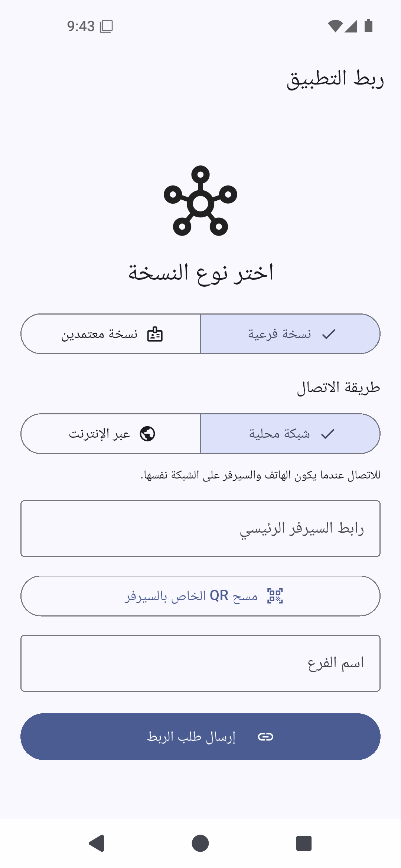Tap the hub network icon
The width and height of the screenshot is (401, 868).
click(x=200, y=201)
